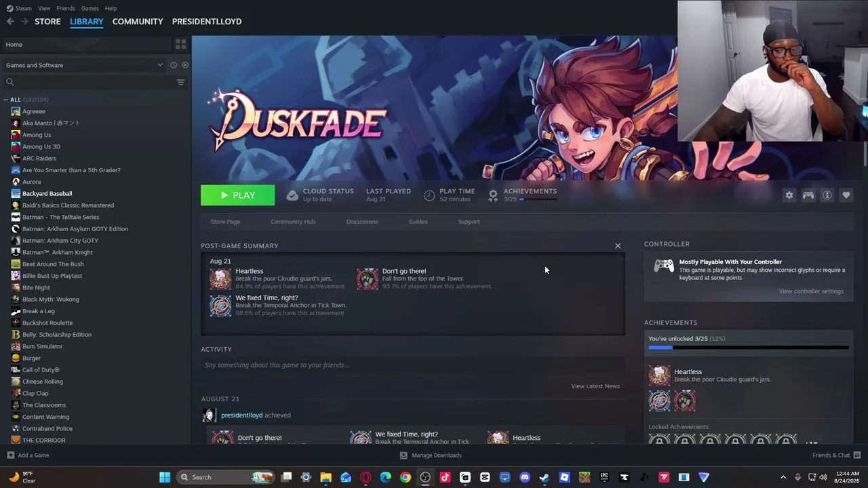868x488 pixels.
Task: Click the library page vertical scrollbar
Action: click(x=865, y=154)
